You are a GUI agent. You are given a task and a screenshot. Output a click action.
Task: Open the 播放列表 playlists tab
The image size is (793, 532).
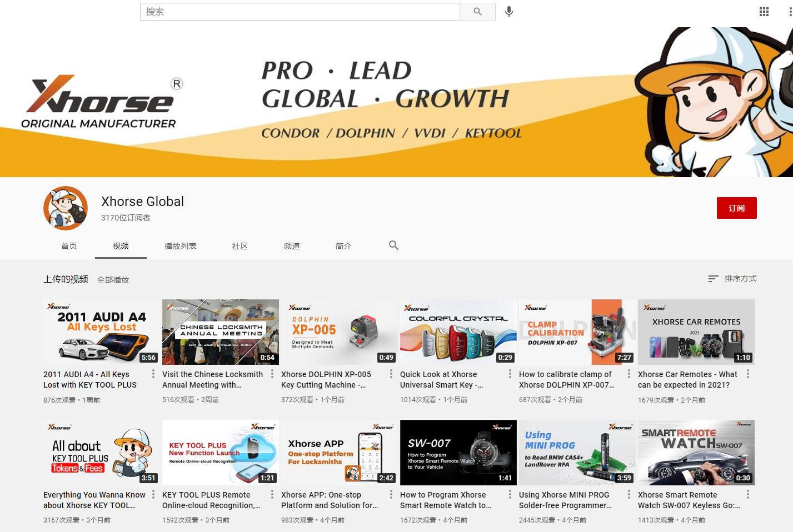[180, 246]
